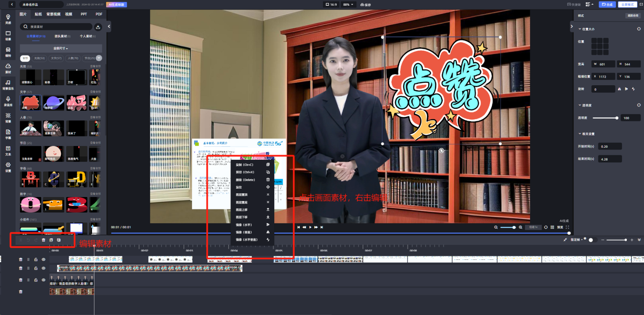Screen dimensions: 644x315
Task: Delete the bottom background track with trash icon
Action: click(21, 292)
